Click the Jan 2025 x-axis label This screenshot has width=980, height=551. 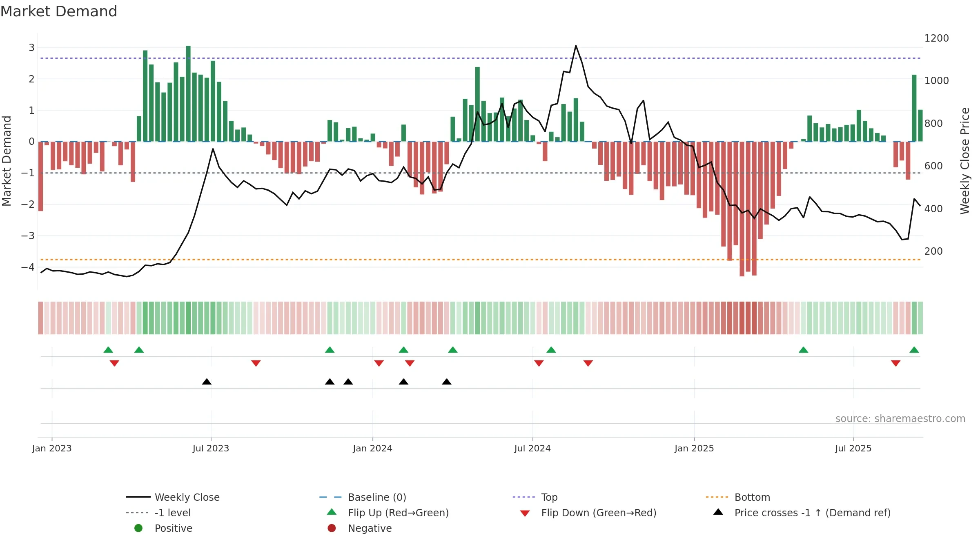[x=695, y=449]
